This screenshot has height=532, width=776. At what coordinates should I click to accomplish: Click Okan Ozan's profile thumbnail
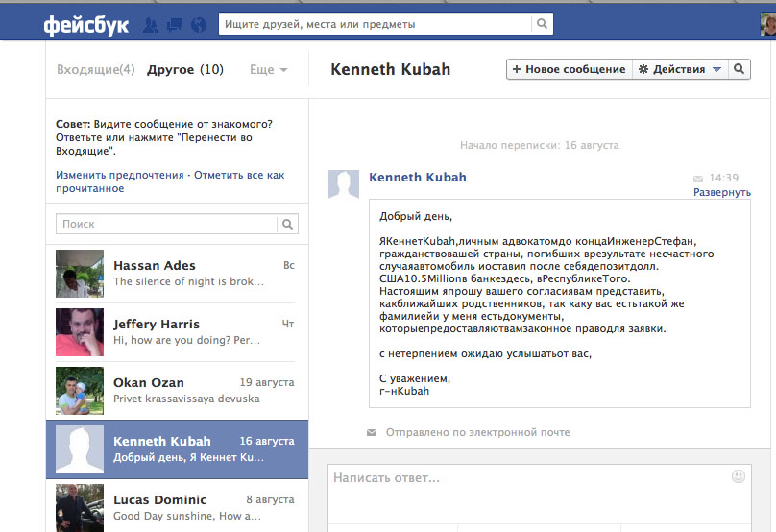point(80,390)
